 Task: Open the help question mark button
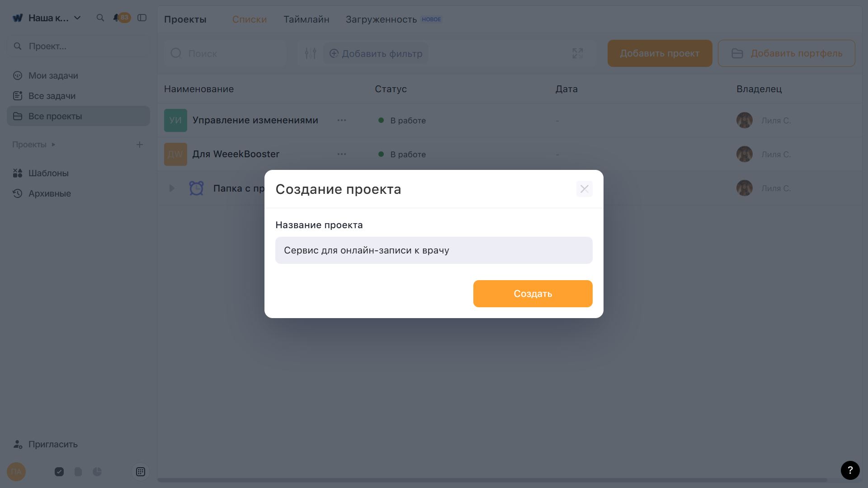pos(850,470)
